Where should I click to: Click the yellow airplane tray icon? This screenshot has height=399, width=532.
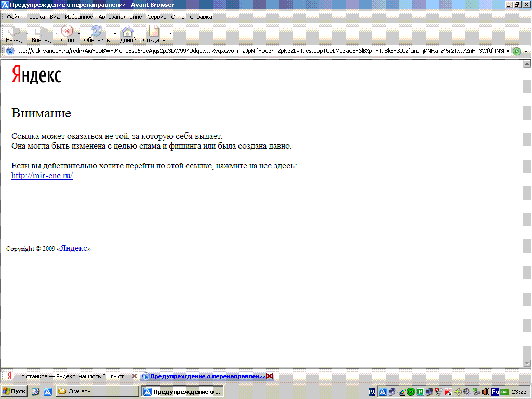point(458,392)
